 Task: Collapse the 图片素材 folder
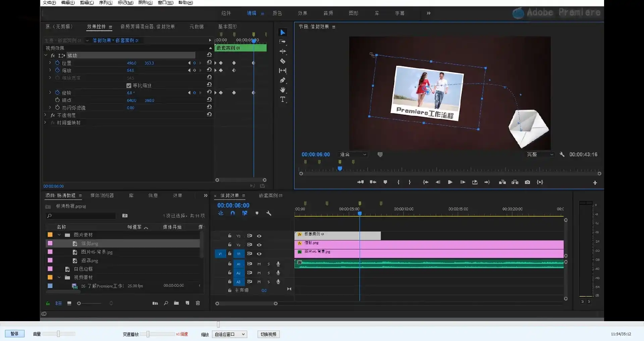(59, 235)
